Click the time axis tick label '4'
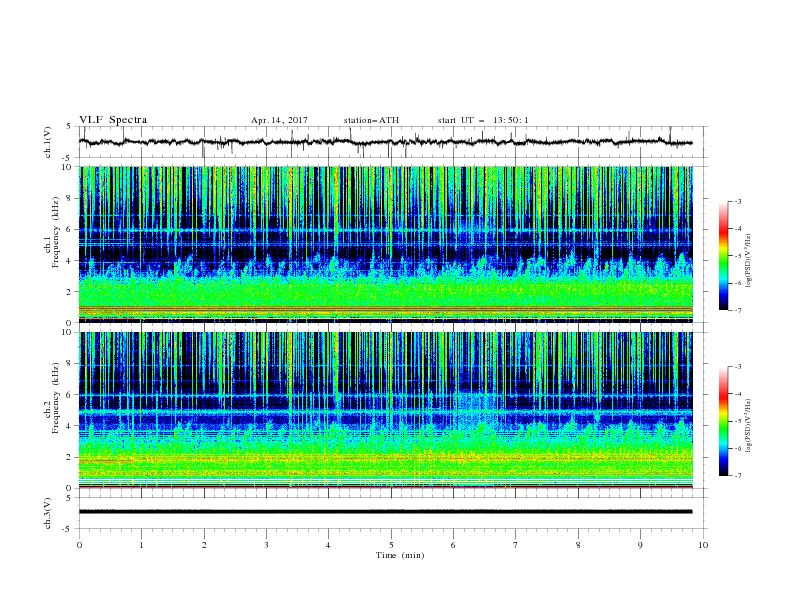 [328, 545]
